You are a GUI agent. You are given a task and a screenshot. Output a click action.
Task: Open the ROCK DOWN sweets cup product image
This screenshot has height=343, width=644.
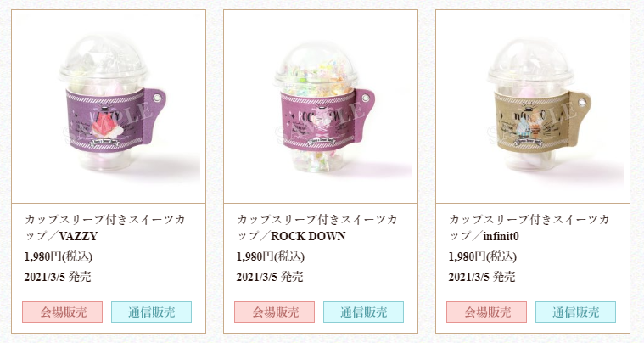[x=321, y=107]
